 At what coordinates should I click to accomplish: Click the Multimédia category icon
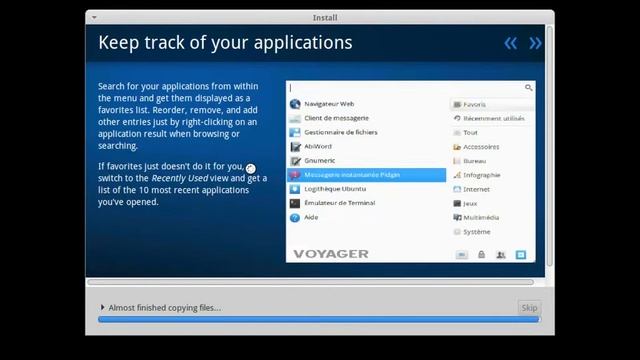coord(457,218)
